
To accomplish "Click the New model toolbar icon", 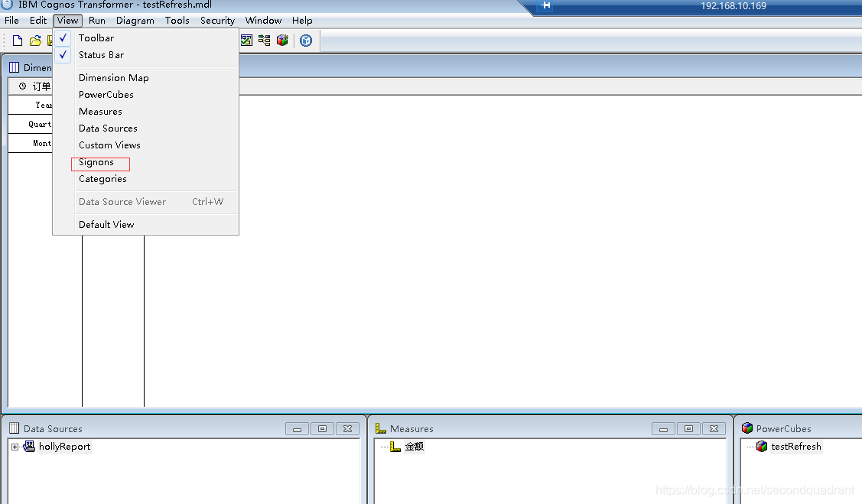I will click(x=17, y=41).
